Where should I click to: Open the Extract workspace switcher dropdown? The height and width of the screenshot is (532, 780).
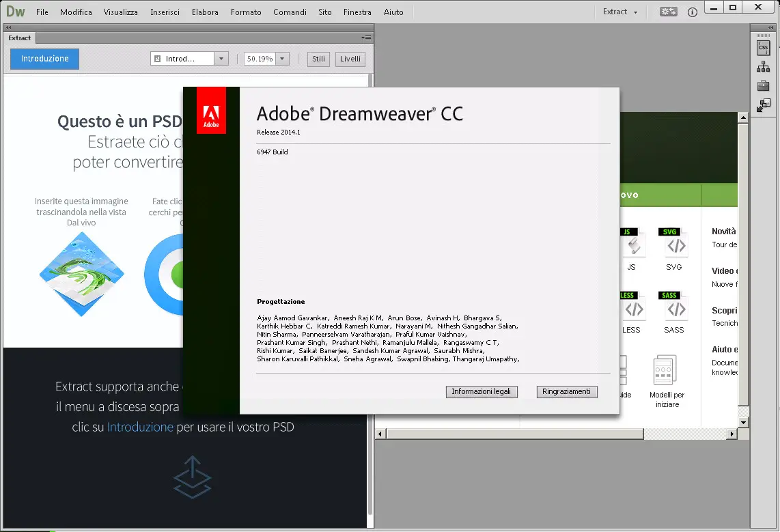[619, 12]
